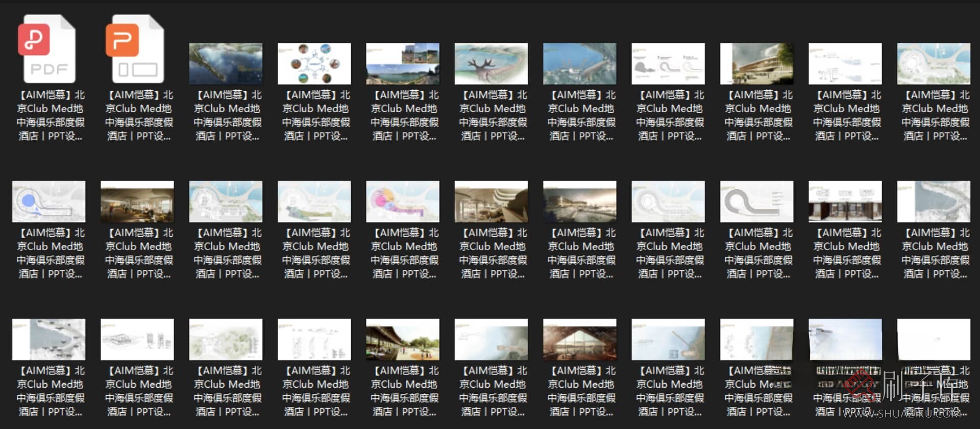Select the circular diagram with round photos thumbnail
This screenshot has width=980, height=429.
tap(314, 64)
